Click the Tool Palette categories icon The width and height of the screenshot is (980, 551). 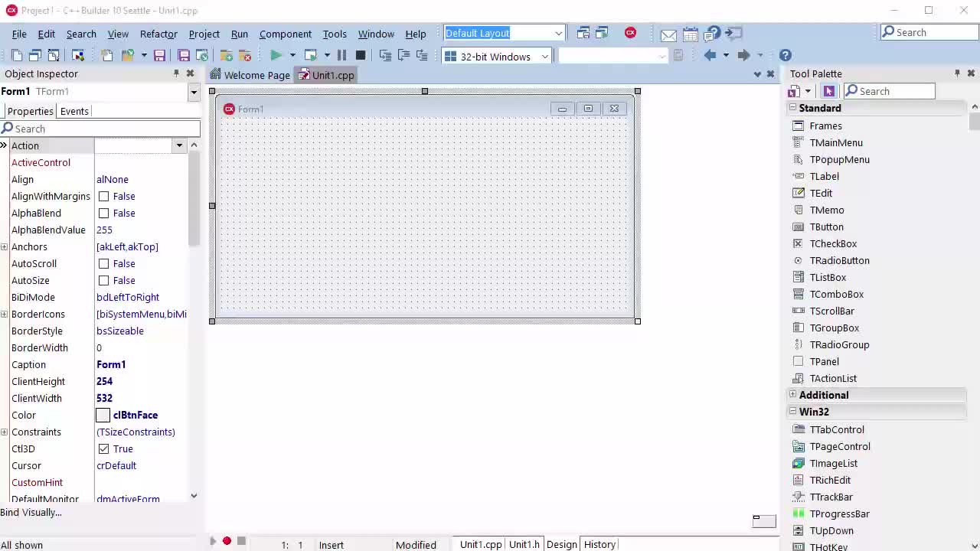[794, 91]
